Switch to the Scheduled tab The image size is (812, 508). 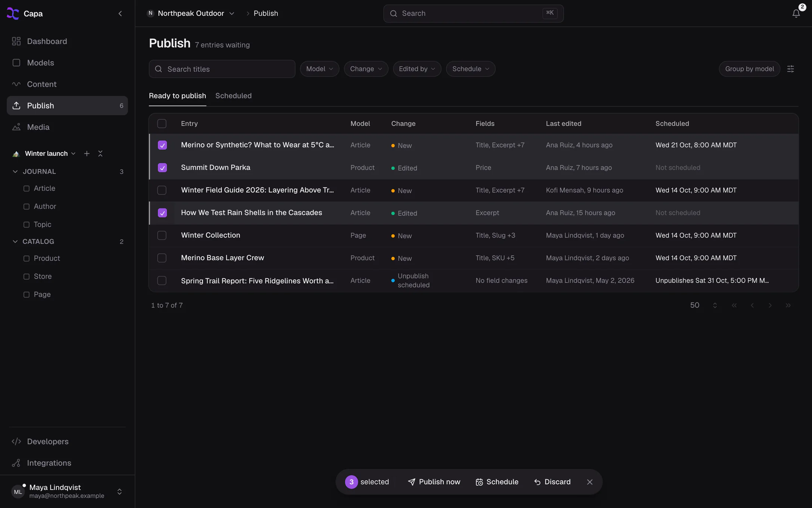(233, 96)
